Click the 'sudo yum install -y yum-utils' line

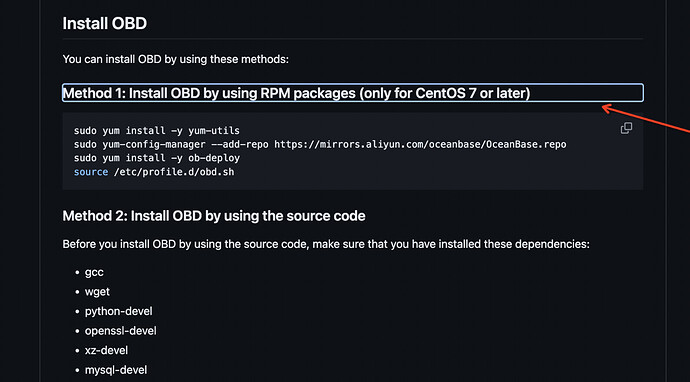(x=157, y=131)
